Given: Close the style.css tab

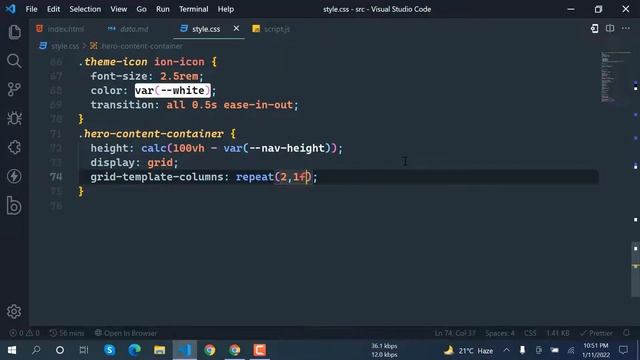Looking at the screenshot, I should pos(236,29).
